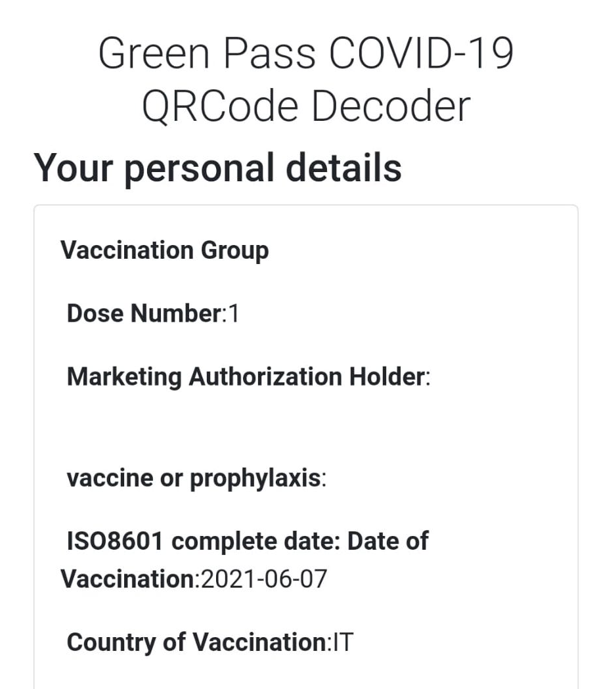Click the complete date text
616x689 pixels.
tap(256, 542)
